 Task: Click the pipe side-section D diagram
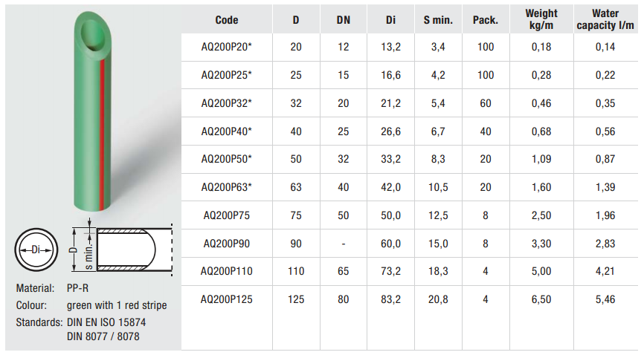[122, 250]
